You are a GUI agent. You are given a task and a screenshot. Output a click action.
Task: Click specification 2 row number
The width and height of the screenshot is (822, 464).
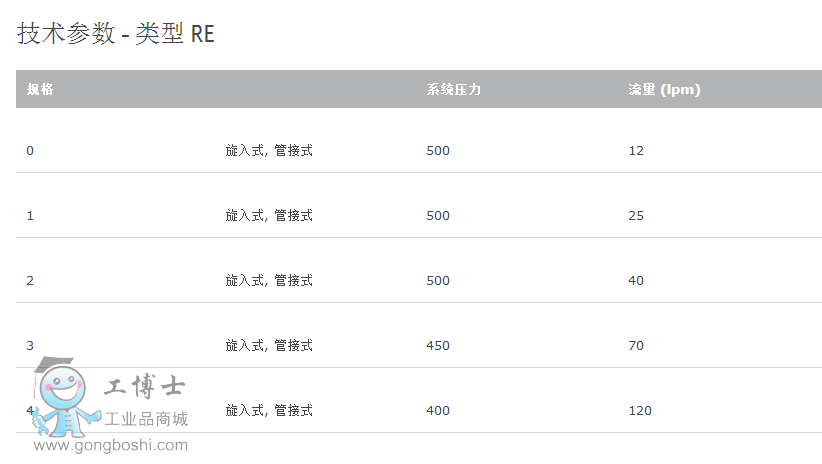tap(30, 281)
